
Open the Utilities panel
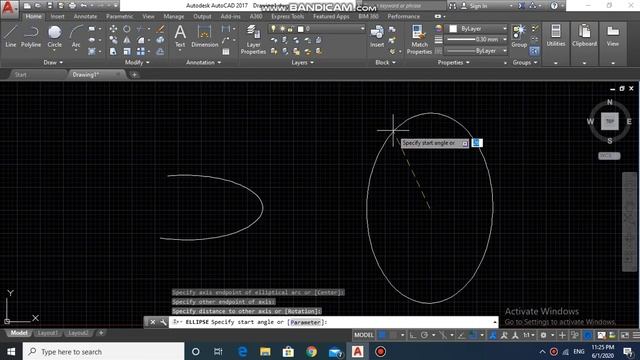tap(556, 36)
